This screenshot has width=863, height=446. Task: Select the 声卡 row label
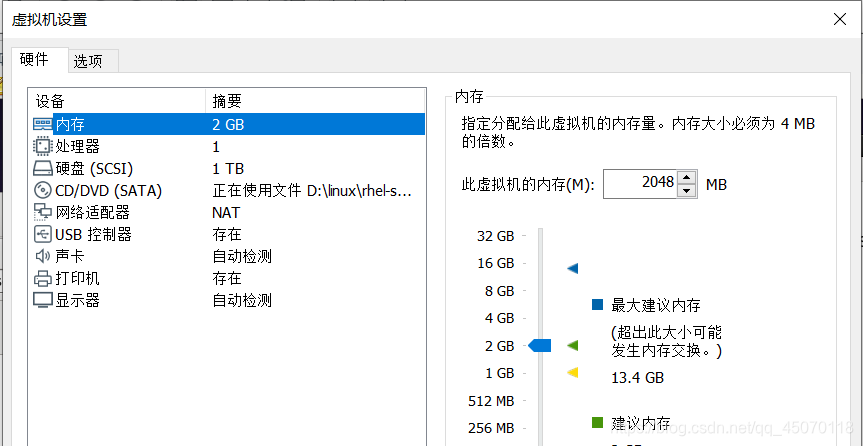[x=70, y=257]
